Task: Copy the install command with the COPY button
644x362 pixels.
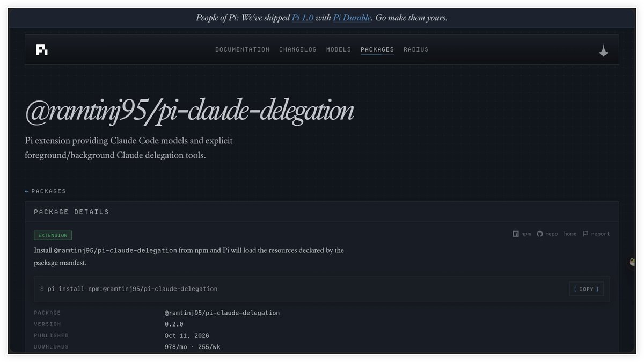Action: click(x=587, y=289)
